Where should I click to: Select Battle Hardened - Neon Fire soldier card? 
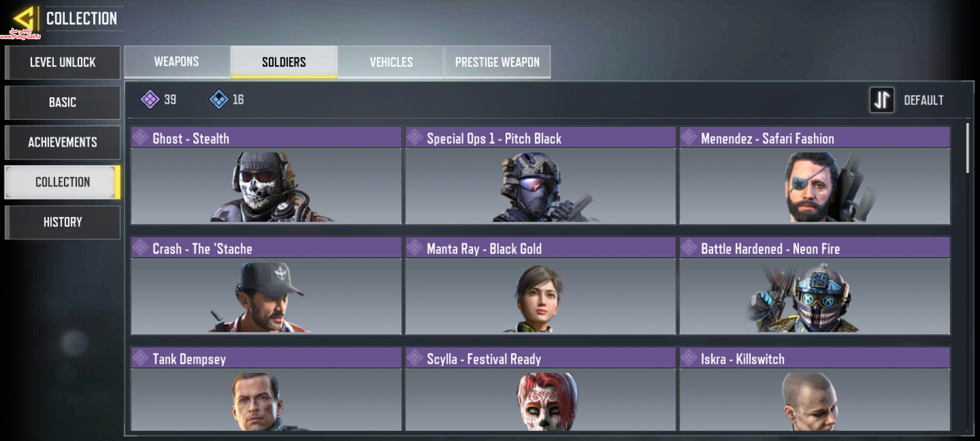point(815,286)
